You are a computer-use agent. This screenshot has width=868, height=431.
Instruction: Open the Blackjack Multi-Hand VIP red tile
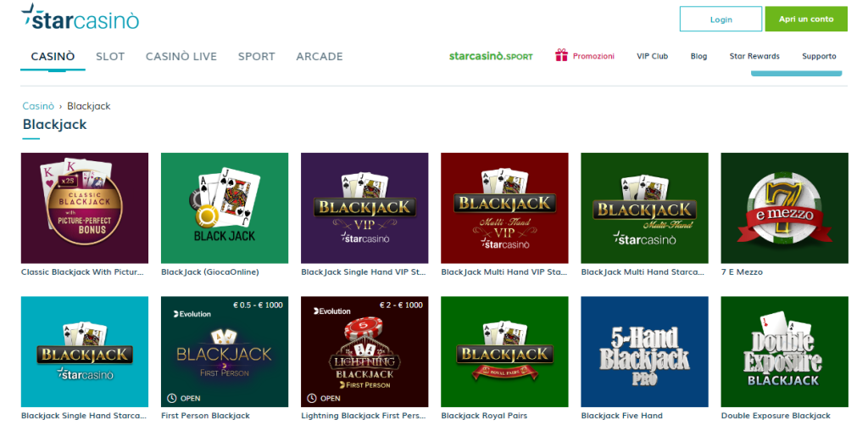[x=505, y=208]
